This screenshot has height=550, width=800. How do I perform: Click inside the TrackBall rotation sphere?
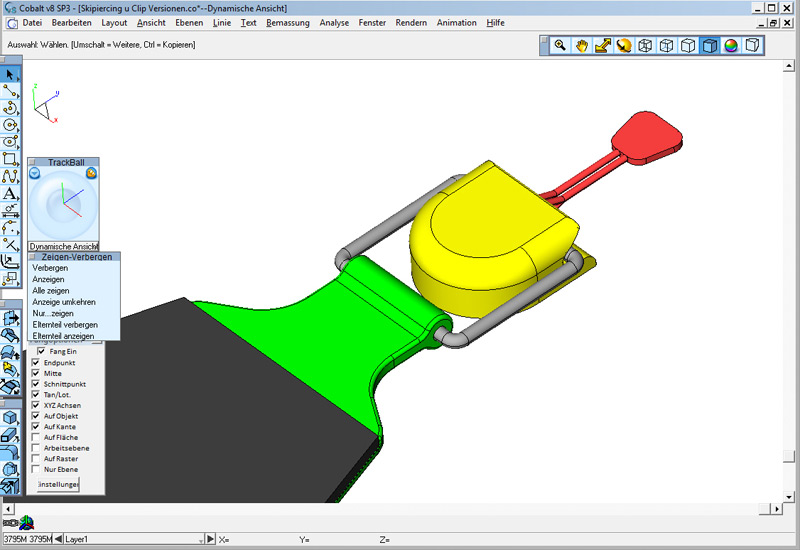click(x=63, y=205)
